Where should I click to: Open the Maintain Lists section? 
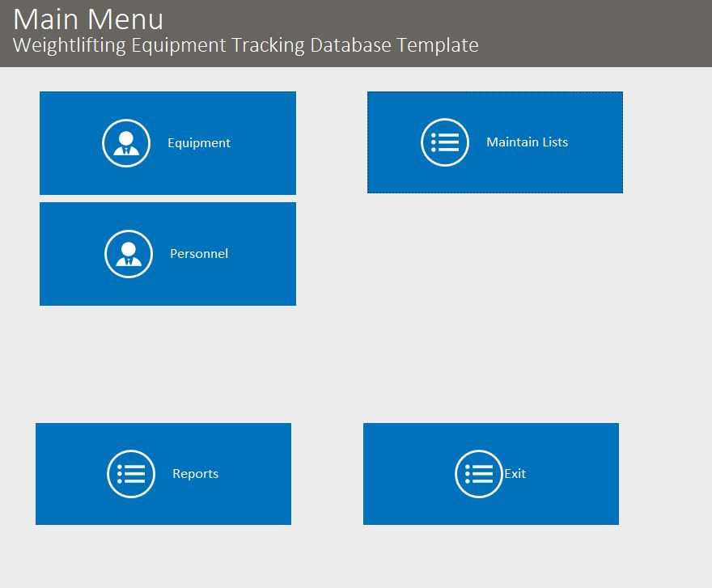[x=495, y=142]
